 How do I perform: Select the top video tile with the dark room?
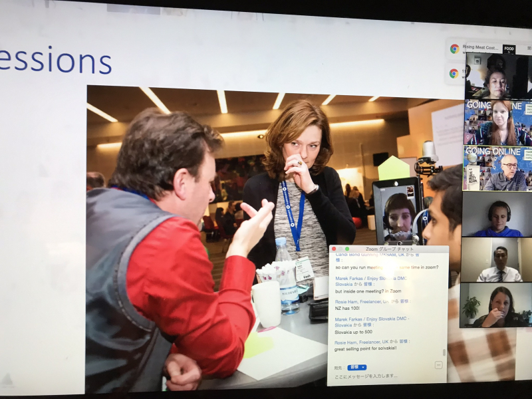pyautogui.click(x=497, y=76)
